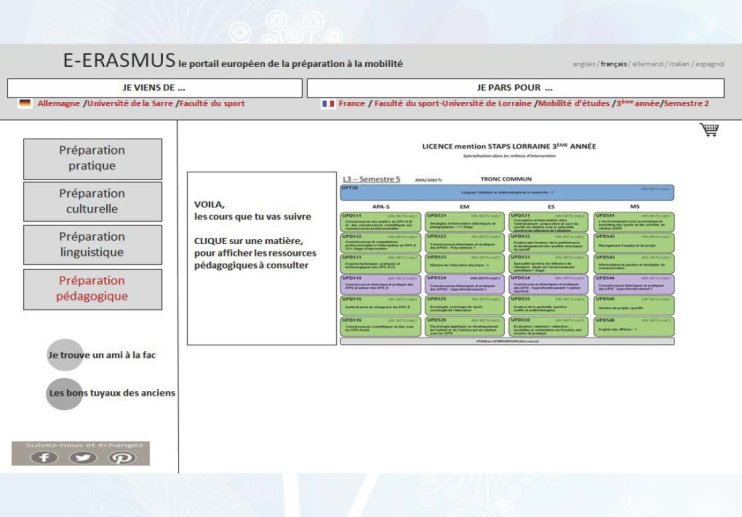Select the purple UFD514 course box
The width and height of the screenshot is (742, 517).
[380, 284]
